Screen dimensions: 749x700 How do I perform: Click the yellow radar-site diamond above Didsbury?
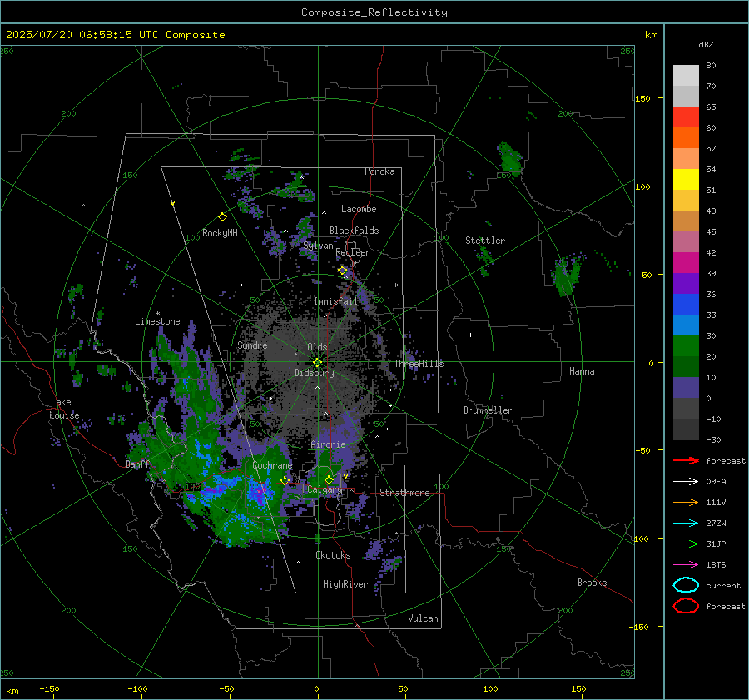[x=317, y=363]
